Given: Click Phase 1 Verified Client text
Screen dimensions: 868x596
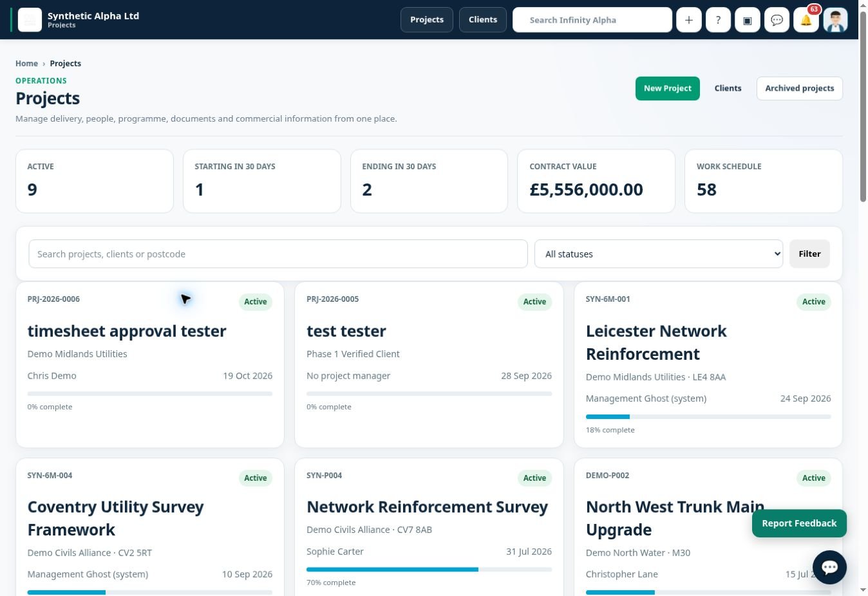Looking at the screenshot, I should [353, 354].
